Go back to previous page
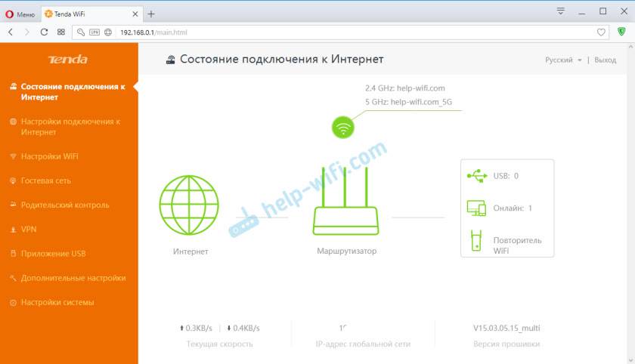 pyautogui.click(x=11, y=32)
